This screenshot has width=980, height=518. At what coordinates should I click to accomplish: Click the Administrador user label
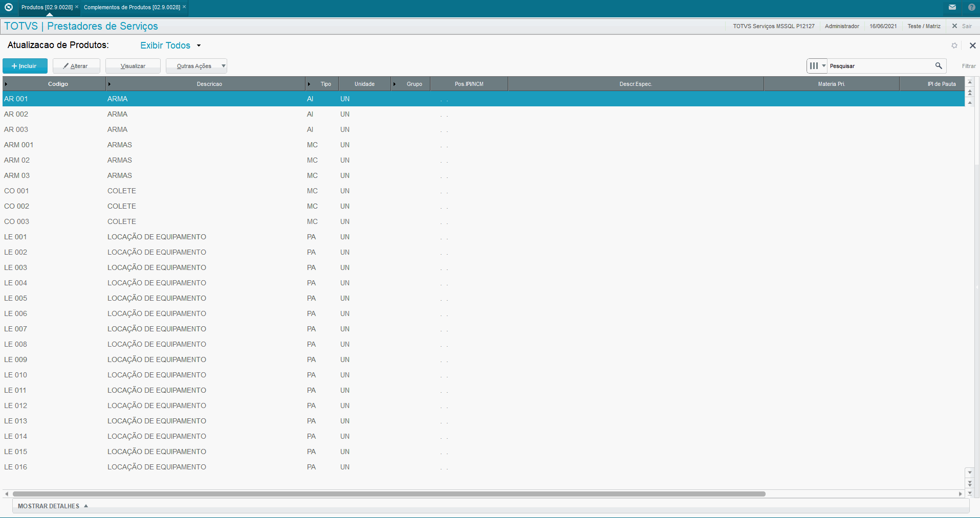tap(842, 26)
